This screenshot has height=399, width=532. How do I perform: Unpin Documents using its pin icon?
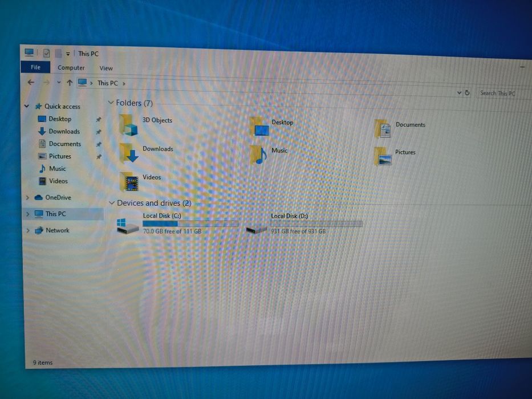point(99,145)
